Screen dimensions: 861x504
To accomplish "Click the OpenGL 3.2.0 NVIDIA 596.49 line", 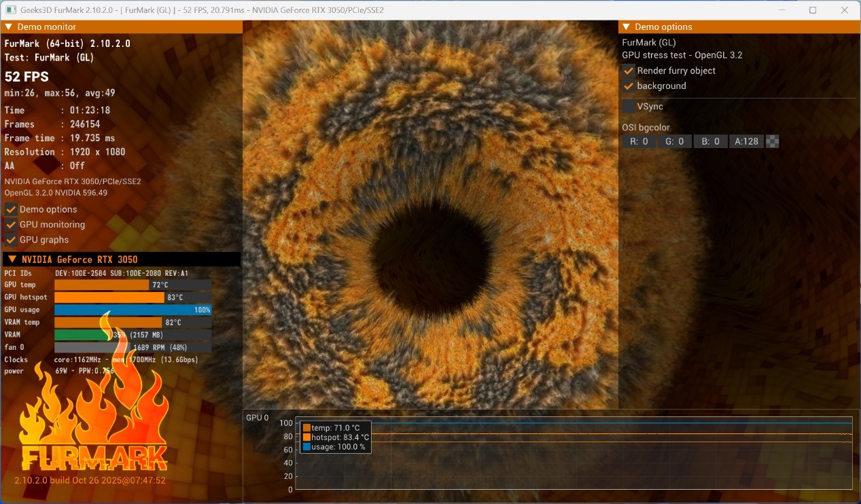I will pyautogui.click(x=56, y=193).
